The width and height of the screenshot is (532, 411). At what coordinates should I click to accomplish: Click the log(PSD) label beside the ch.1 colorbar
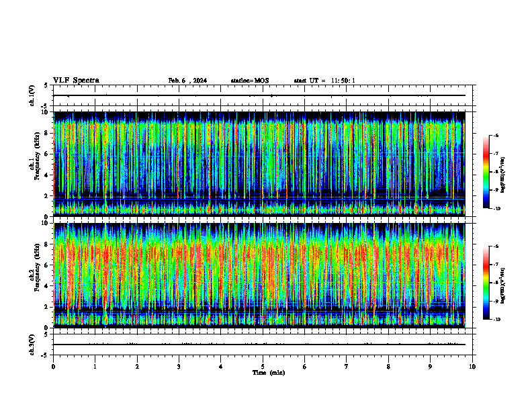point(503,175)
